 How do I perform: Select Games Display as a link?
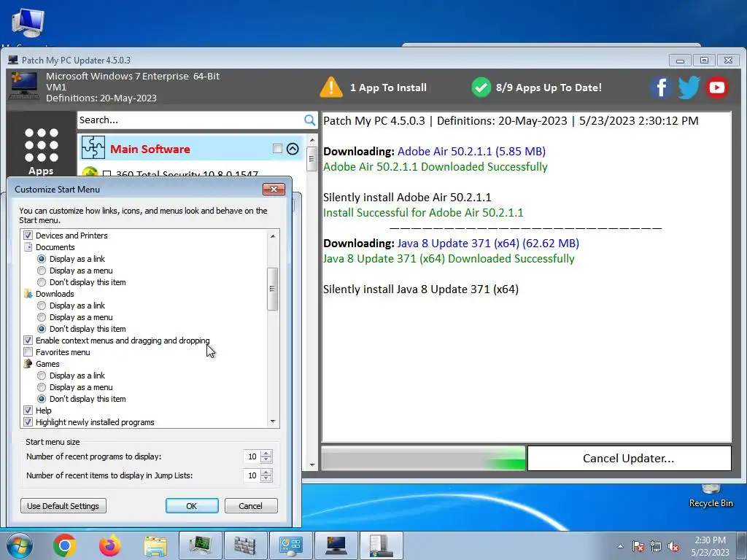point(42,376)
